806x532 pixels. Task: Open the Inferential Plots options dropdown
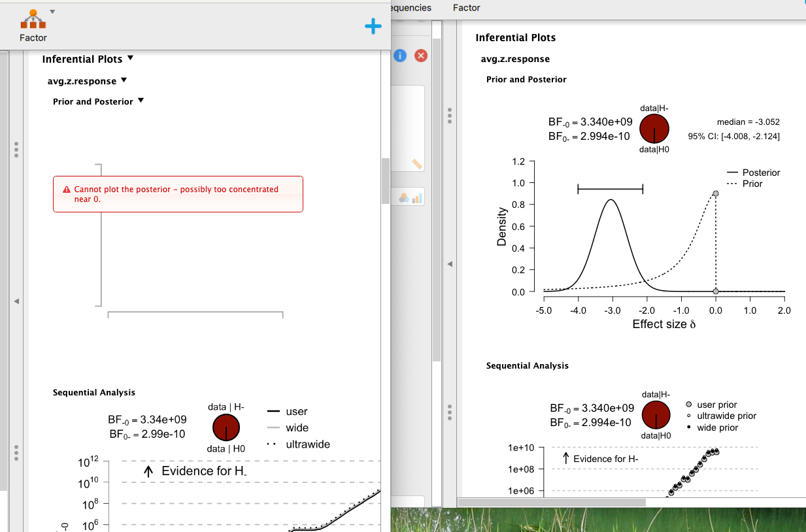(129, 59)
